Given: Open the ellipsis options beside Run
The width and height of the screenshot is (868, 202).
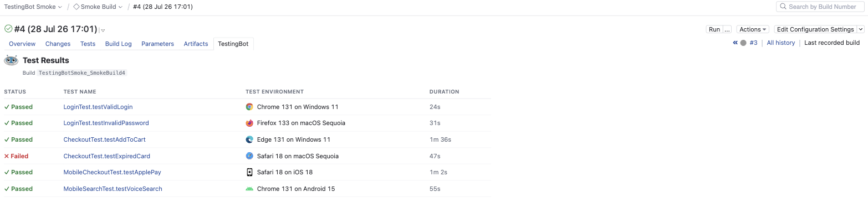Looking at the screenshot, I should [x=727, y=29].
